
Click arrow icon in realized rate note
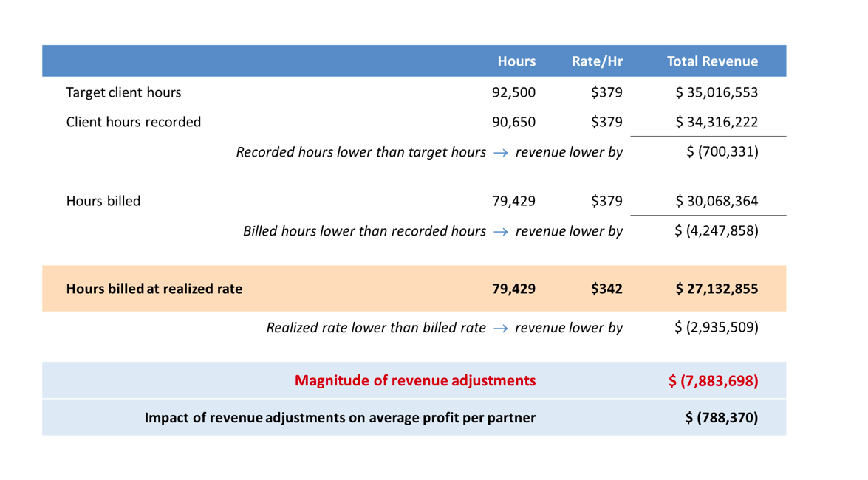pyautogui.click(x=501, y=328)
